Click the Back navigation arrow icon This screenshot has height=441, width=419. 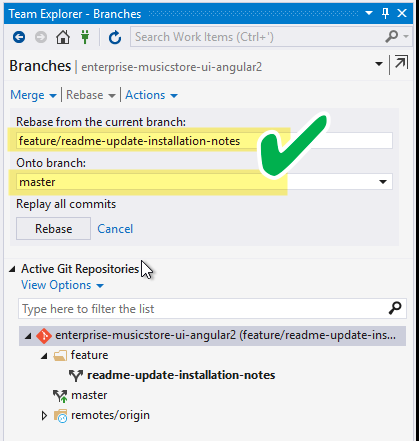pyautogui.click(x=19, y=37)
